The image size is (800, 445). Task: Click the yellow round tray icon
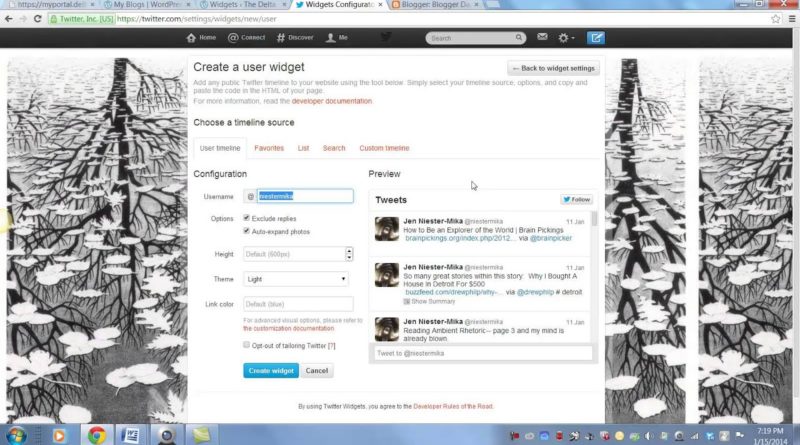tap(619, 436)
